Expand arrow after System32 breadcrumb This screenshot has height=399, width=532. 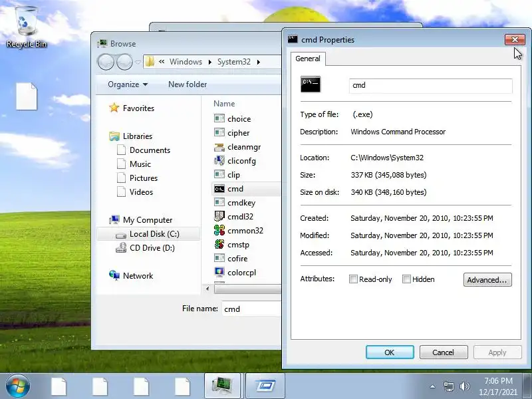(259, 62)
